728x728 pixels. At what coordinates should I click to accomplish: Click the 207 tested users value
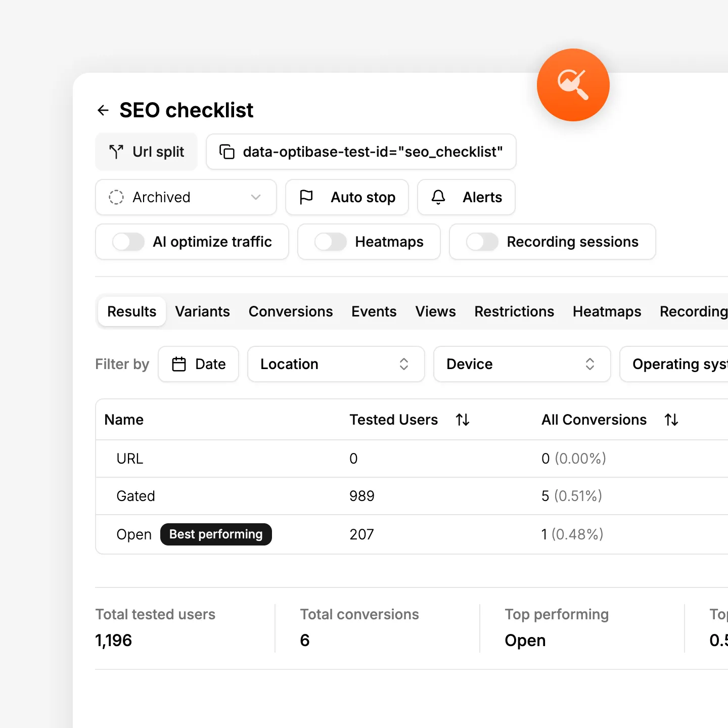[x=362, y=534]
